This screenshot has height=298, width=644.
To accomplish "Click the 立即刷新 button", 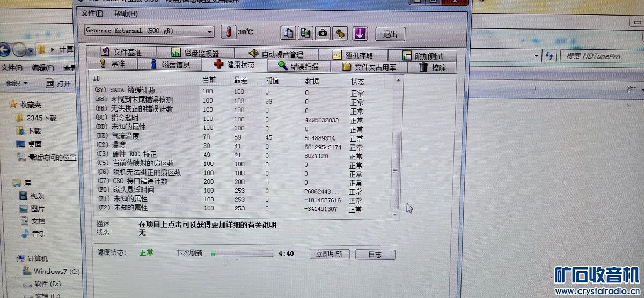I will tap(330, 255).
